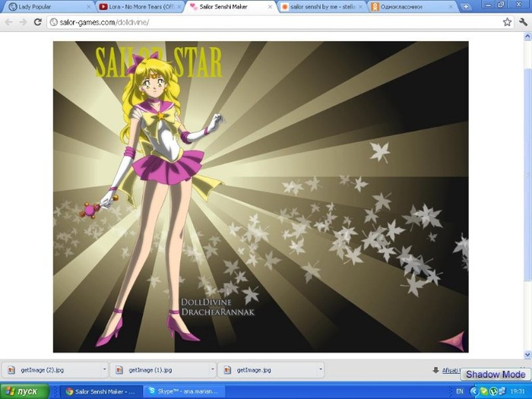Expand options for getImage (1).jpg download
The width and height of the screenshot is (532, 399).
[212, 370]
